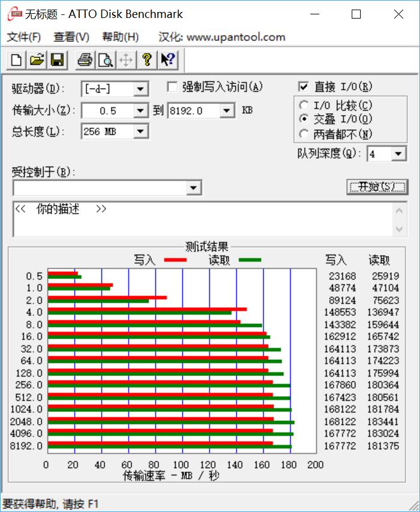
Task: Click red 写入 legend color bar
Action: coord(176,260)
